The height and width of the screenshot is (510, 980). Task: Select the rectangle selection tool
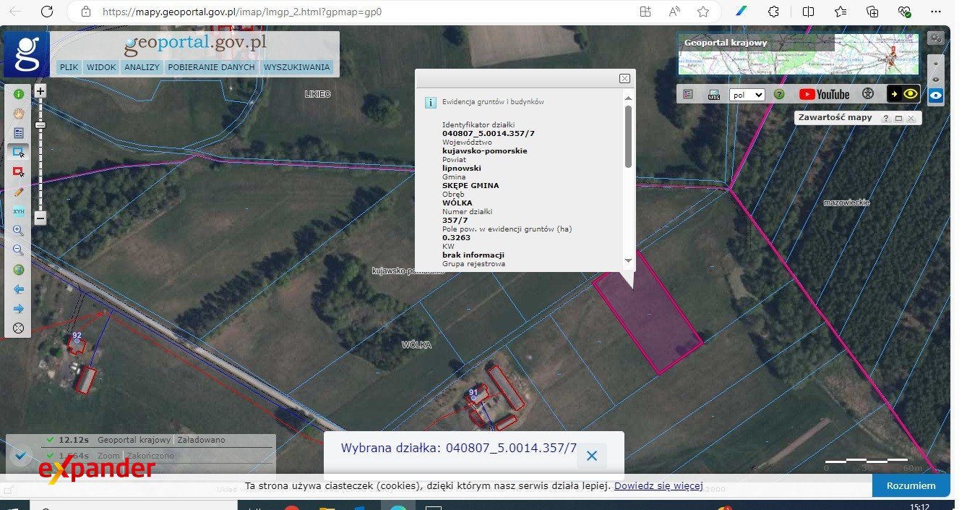pyautogui.click(x=18, y=152)
